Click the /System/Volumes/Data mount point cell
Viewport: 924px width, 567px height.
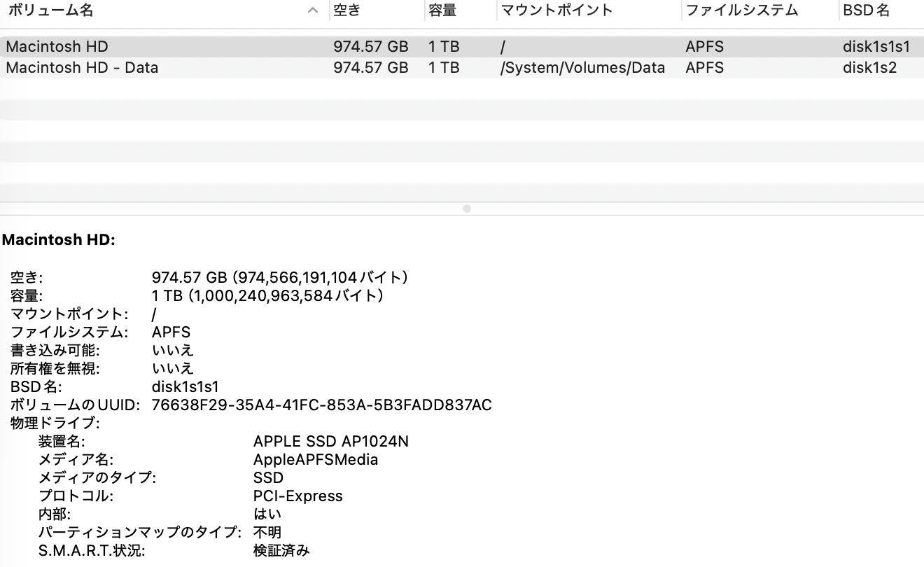(582, 68)
